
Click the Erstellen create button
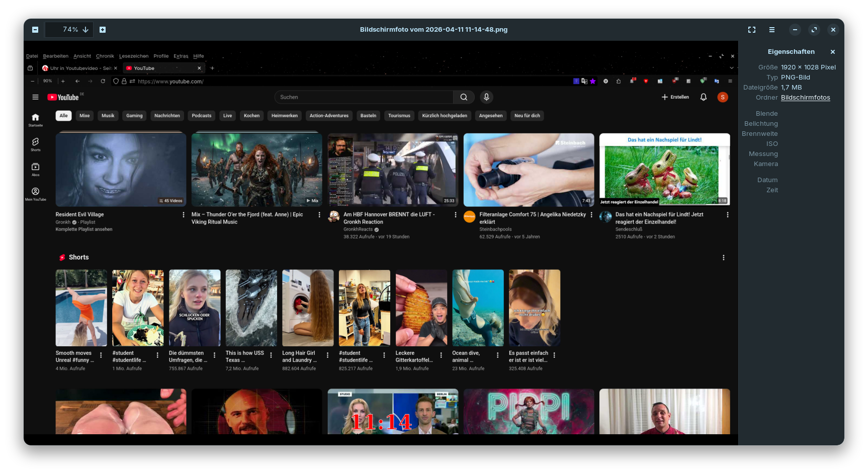point(675,97)
